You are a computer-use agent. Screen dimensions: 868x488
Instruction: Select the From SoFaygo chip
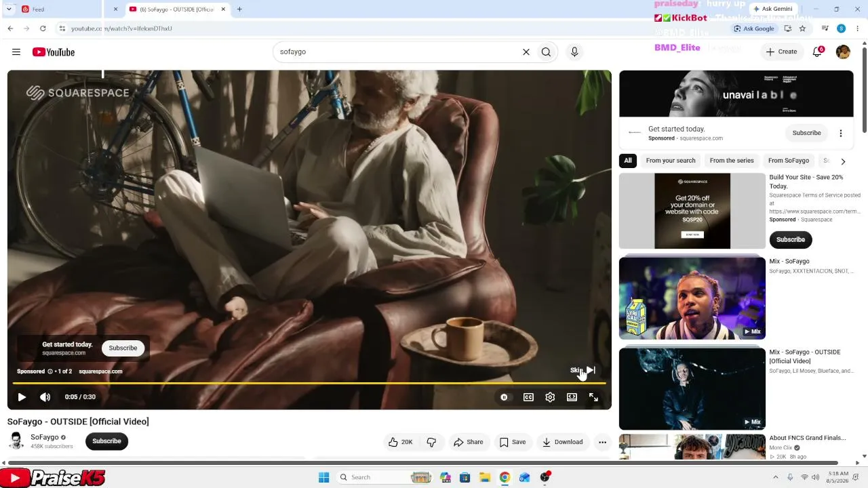tap(789, 161)
